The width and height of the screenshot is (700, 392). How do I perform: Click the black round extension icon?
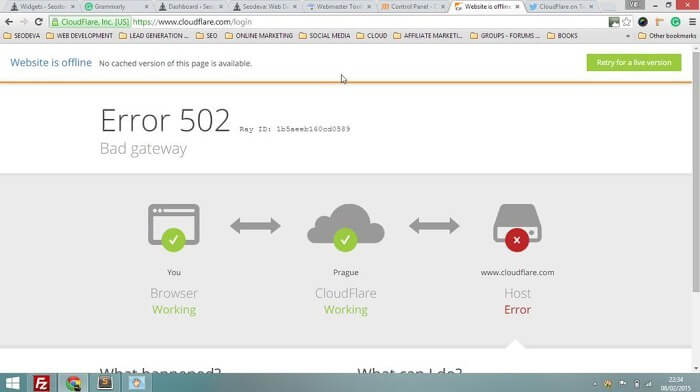642,22
